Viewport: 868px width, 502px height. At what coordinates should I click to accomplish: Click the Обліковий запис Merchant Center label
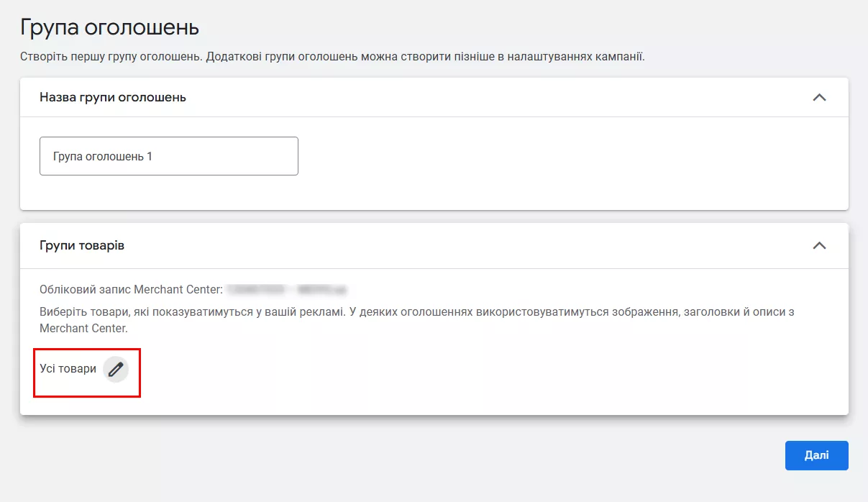coord(131,290)
